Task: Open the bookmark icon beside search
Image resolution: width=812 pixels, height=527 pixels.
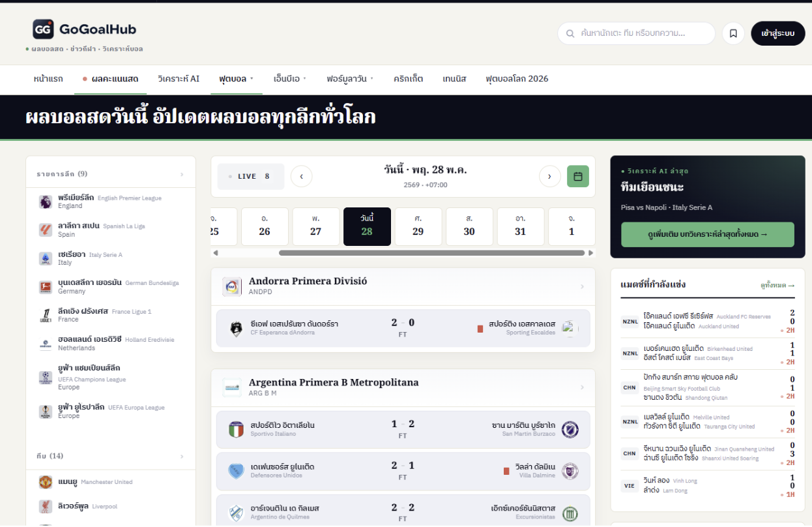Action: (x=733, y=33)
